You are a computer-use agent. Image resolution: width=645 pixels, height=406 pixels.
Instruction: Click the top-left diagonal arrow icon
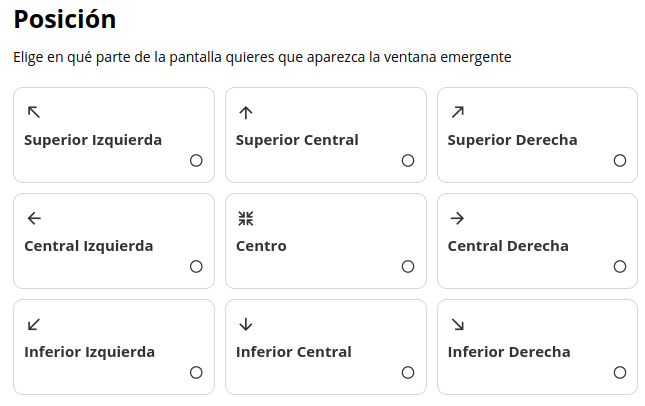click(x=34, y=112)
